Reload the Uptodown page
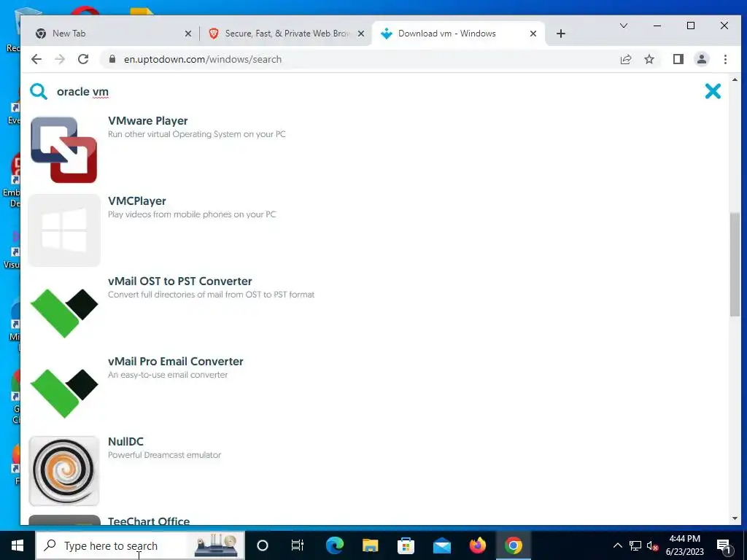The height and width of the screenshot is (560, 747). 83,59
